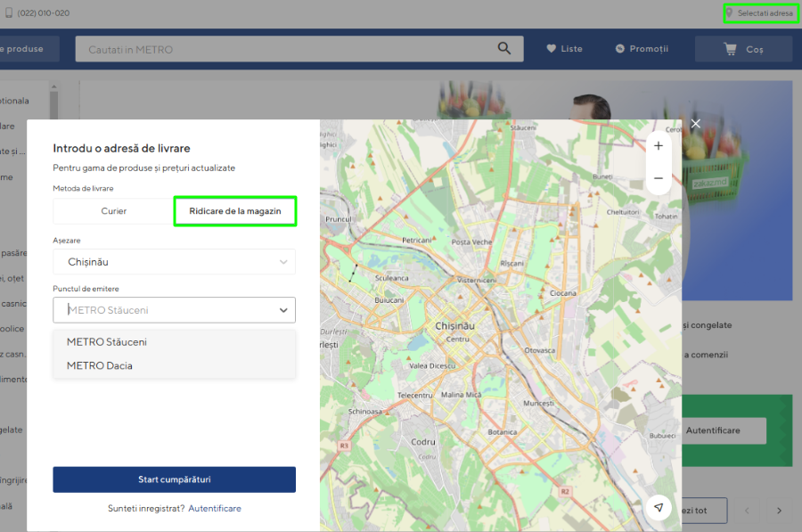Click the shopping cart icon
The width and height of the screenshot is (802, 532).
pos(730,49)
